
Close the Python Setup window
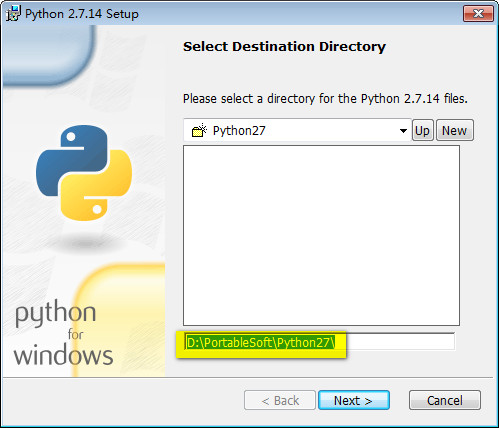[x=478, y=14]
